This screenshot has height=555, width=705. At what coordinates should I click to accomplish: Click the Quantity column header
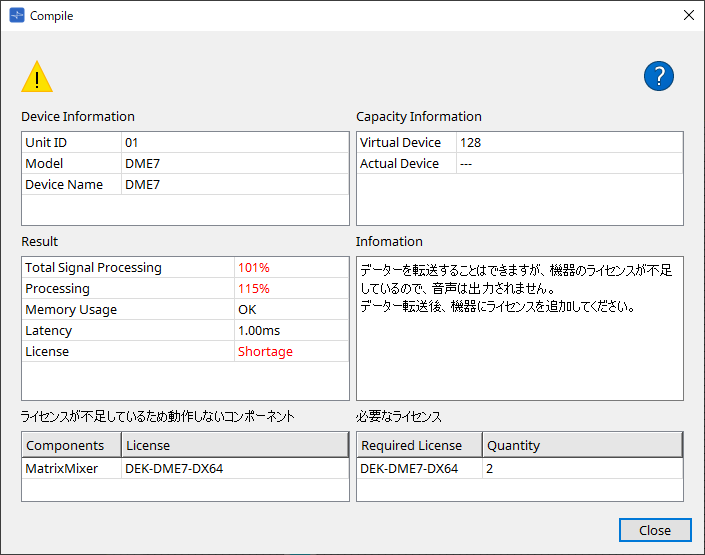583,445
